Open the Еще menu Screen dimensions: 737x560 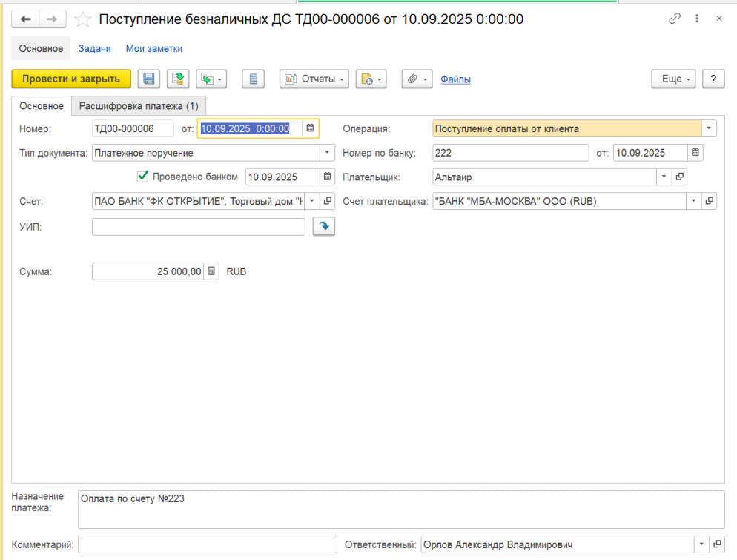point(673,79)
